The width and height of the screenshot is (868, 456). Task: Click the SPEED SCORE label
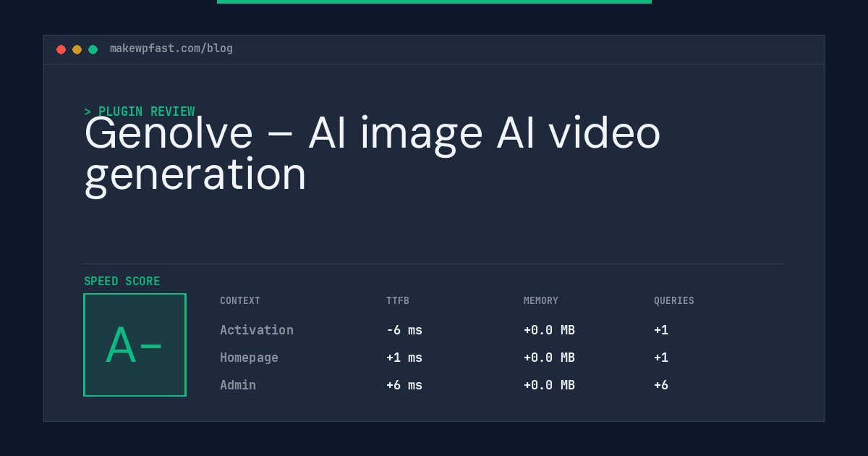pos(122,281)
